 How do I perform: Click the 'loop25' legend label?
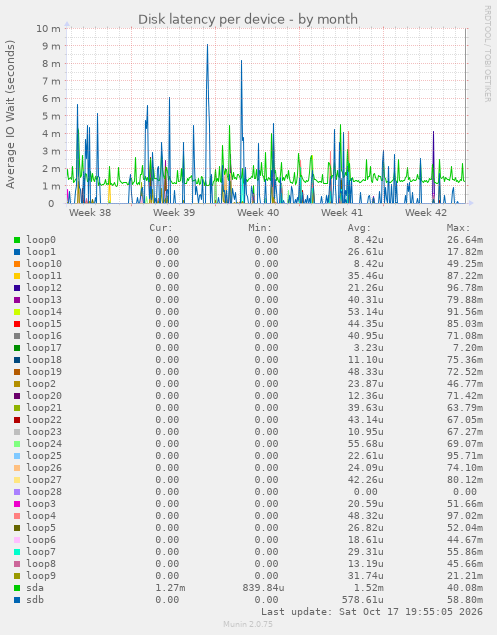click(44, 456)
